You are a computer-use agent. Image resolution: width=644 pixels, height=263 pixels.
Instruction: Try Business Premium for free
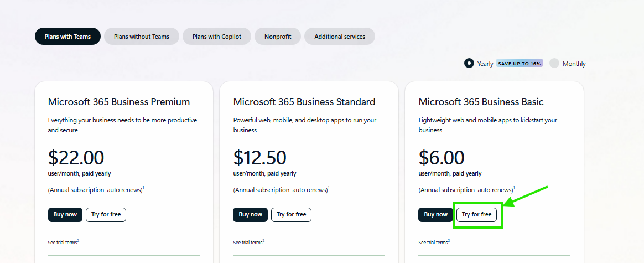point(106,215)
